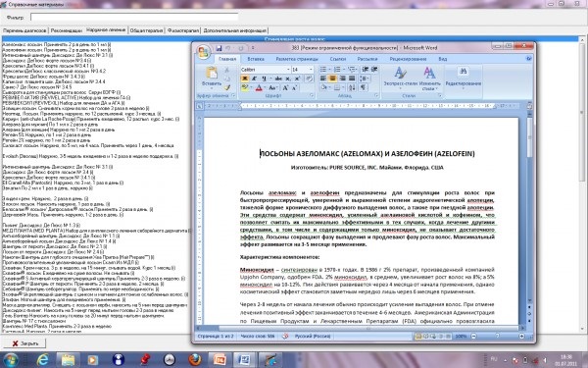Switch to Вид ribbon tab
The width and height of the screenshot is (588, 368).
tap(443, 59)
